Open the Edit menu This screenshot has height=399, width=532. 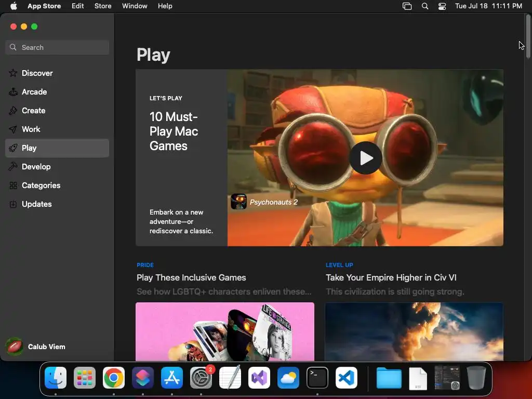point(78,6)
